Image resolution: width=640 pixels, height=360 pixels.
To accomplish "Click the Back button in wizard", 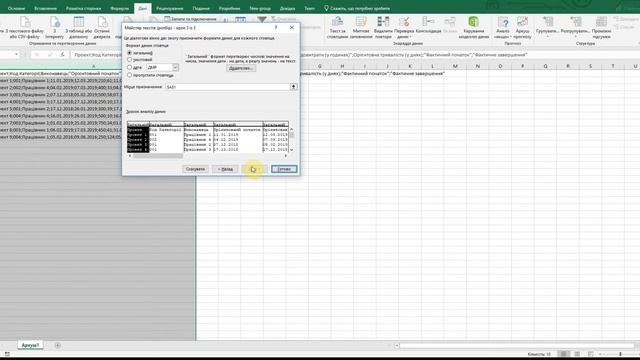I will (x=225, y=169).
